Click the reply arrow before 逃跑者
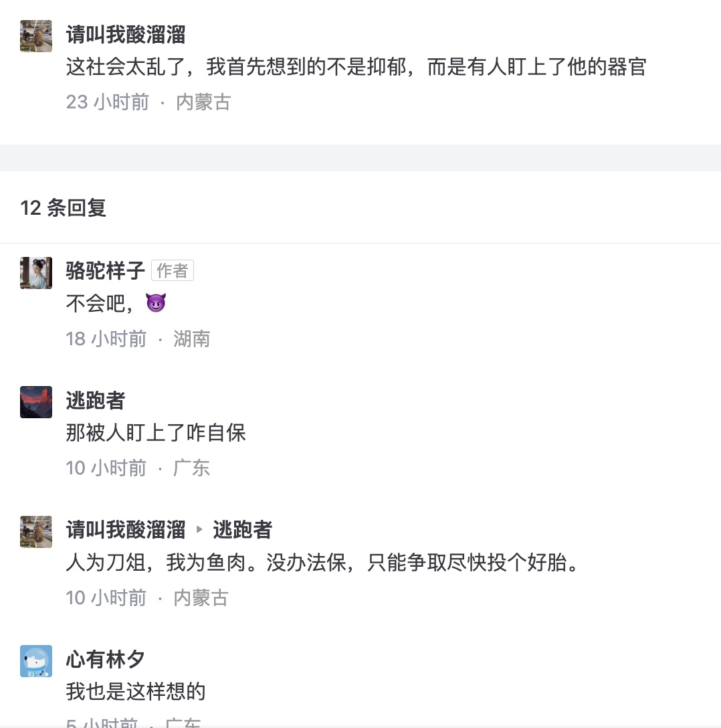The height and width of the screenshot is (728, 721). click(x=199, y=530)
